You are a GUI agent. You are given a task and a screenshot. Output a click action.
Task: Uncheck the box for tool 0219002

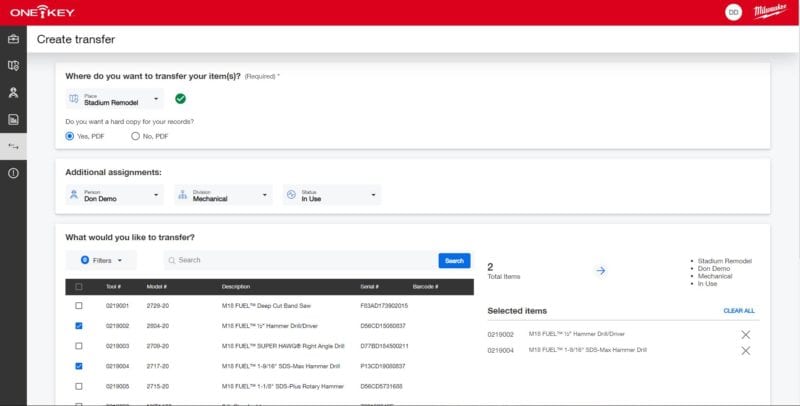tap(79, 326)
